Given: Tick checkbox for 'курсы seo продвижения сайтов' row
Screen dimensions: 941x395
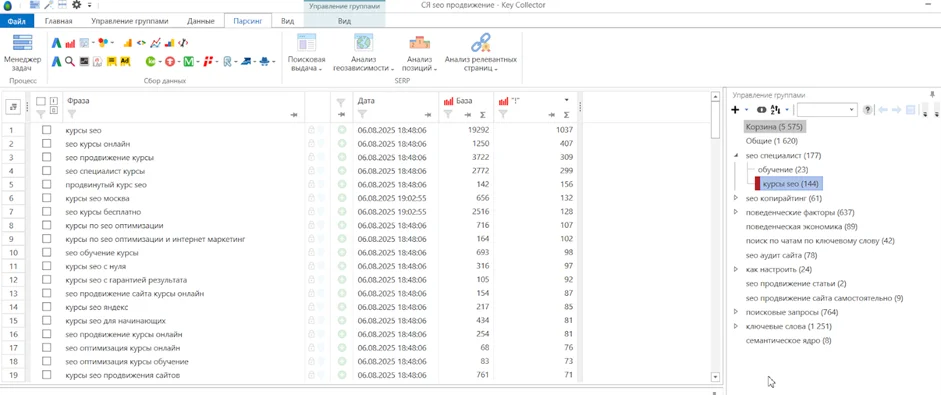Looking at the screenshot, I should point(46,375).
